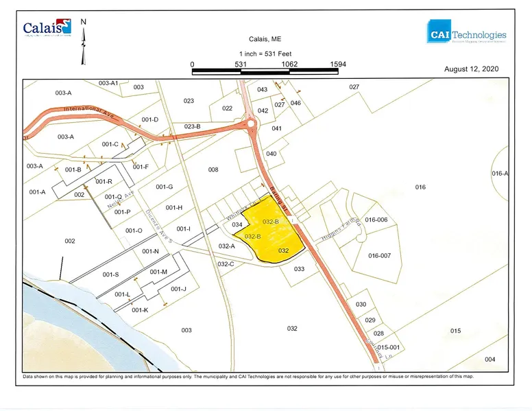Screen dimensions: 532x411
Task: Click the roundabout on the map
Action: coord(251,124)
